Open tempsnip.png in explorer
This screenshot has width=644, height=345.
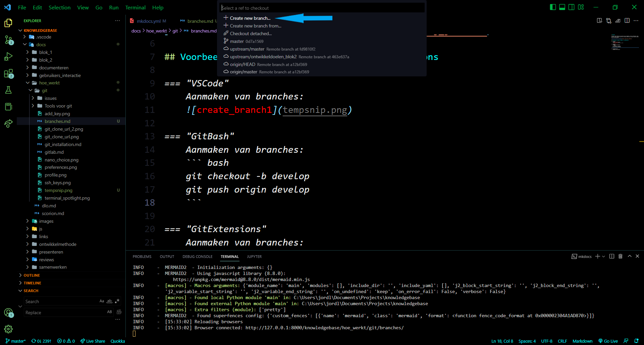pos(58,190)
